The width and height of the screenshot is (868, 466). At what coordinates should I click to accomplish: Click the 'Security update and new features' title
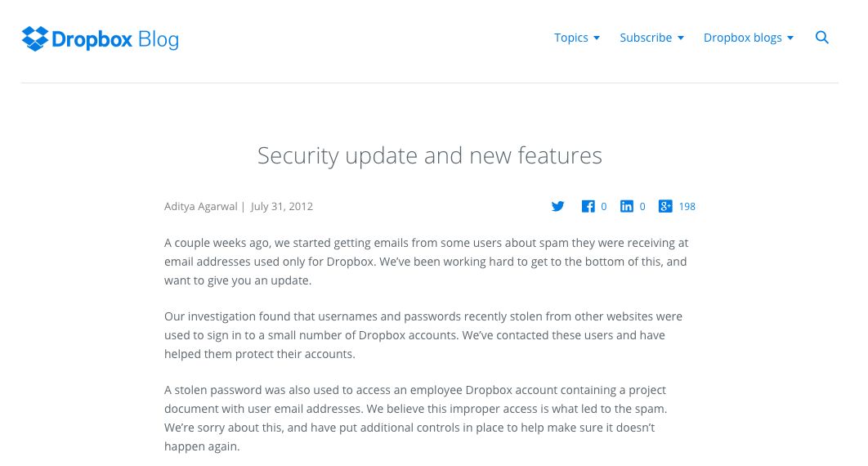pos(430,155)
